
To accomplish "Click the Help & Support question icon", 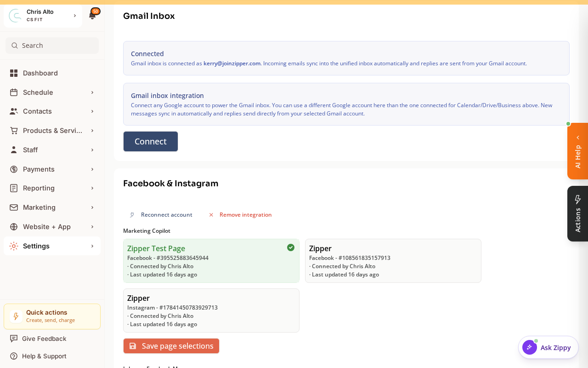I will [14, 356].
